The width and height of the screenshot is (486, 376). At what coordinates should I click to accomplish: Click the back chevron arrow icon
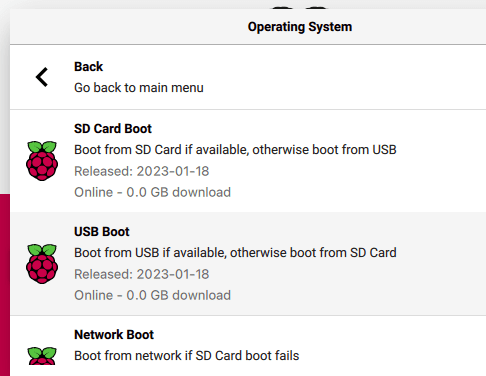42,77
